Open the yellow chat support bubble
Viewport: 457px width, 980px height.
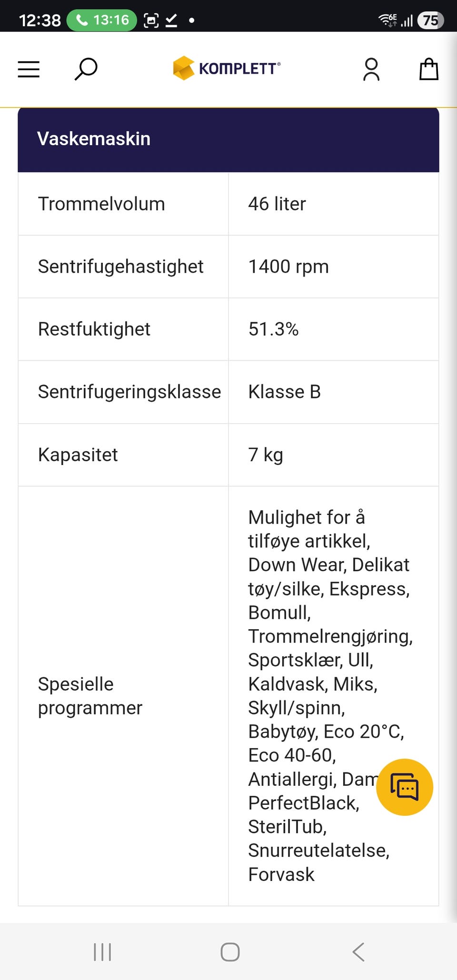point(404,787)
